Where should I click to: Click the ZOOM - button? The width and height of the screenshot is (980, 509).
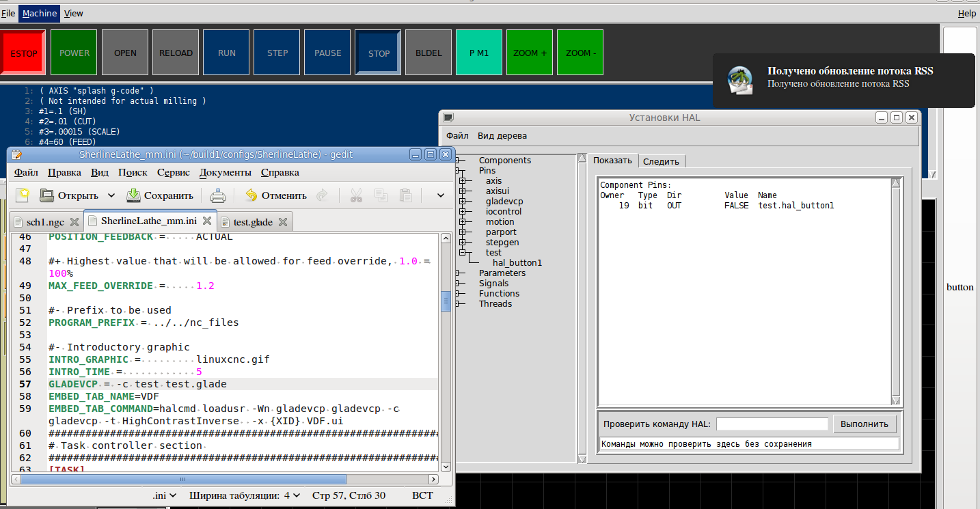click(x=580, y=53)
